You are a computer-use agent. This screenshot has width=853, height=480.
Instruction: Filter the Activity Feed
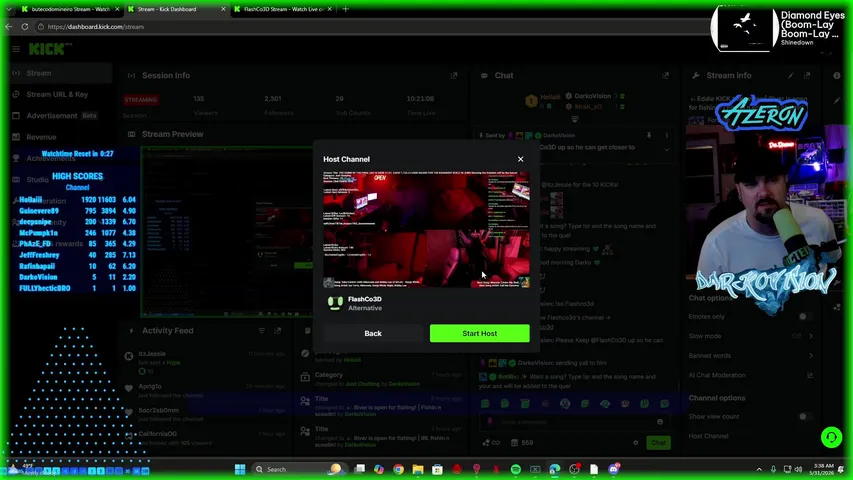click(262, 330)
